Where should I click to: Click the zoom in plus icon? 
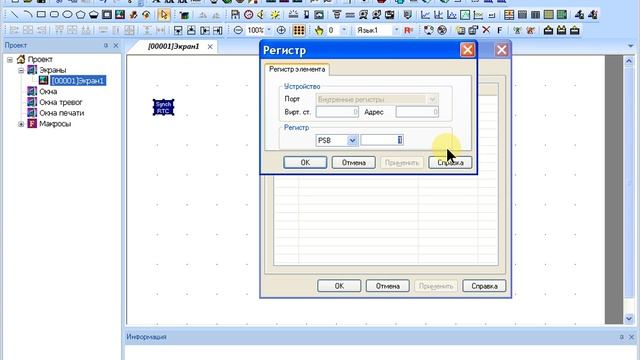281,30
